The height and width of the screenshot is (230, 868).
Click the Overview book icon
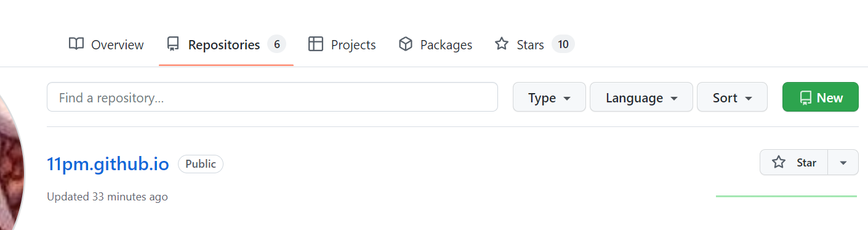(x=76, y=44)
